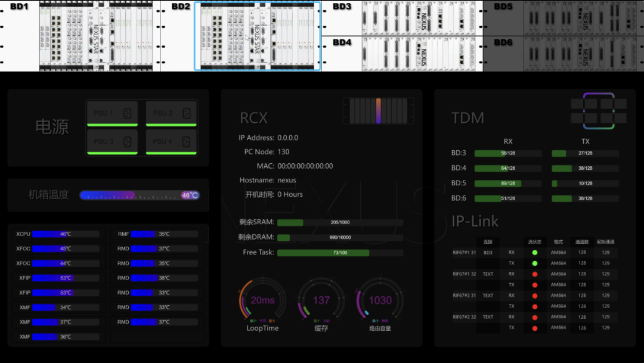644x363 pixels.
Task: Select the BD1 chassis view
Action: [x=80, y=36]
